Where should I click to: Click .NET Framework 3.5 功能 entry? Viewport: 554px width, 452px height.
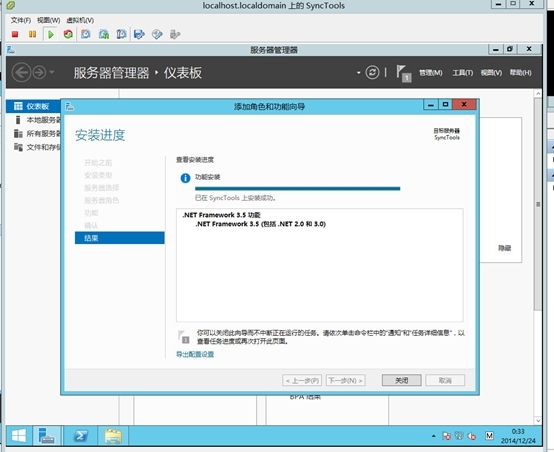(x=221, y=215)
